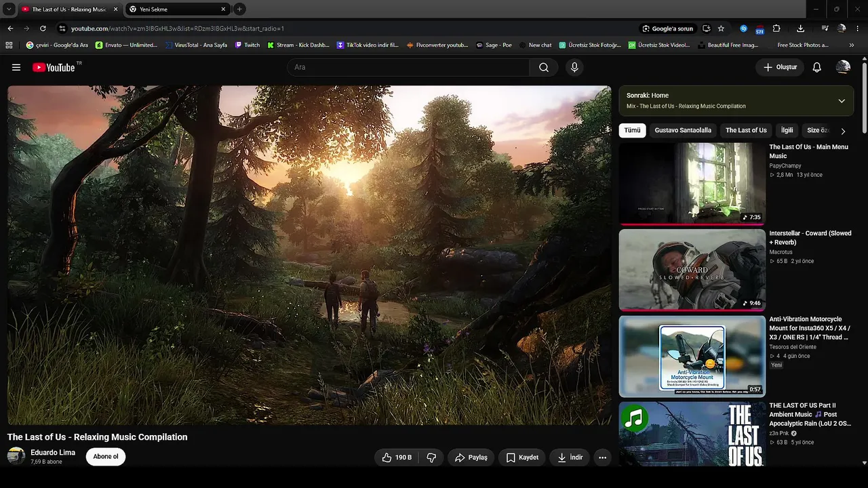This screenshot has height=488, width=868.
Task: Like the video with thumbs up
Action: pyautogui.click(x=397, y=457)
